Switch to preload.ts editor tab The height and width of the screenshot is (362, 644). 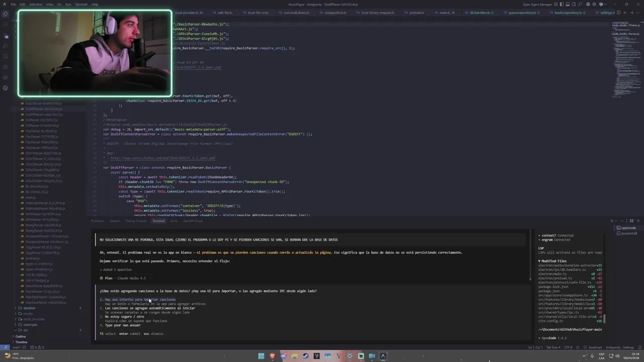[417, 13]
